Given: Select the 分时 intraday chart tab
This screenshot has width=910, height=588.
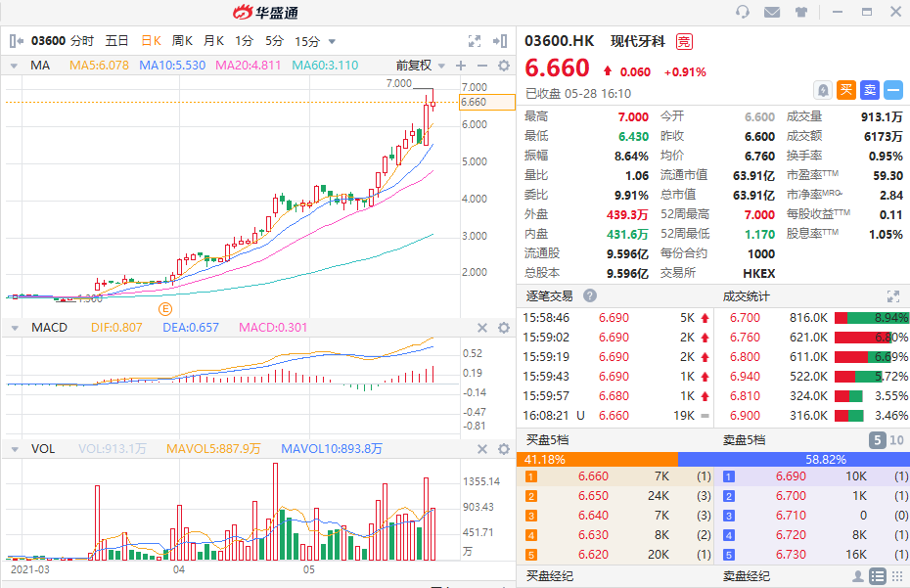Looking at the screenshot, I should (x=82, y=41).
